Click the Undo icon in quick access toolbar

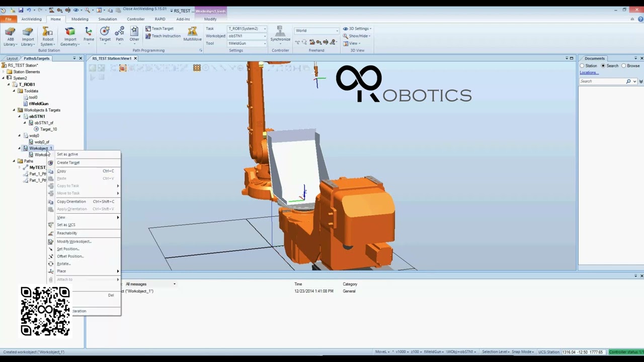(x=29, y=10)
